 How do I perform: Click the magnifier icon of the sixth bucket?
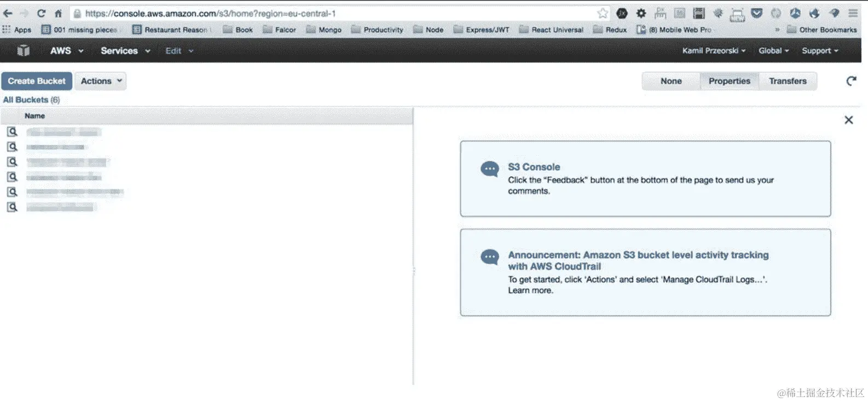(x=12, y=207)
